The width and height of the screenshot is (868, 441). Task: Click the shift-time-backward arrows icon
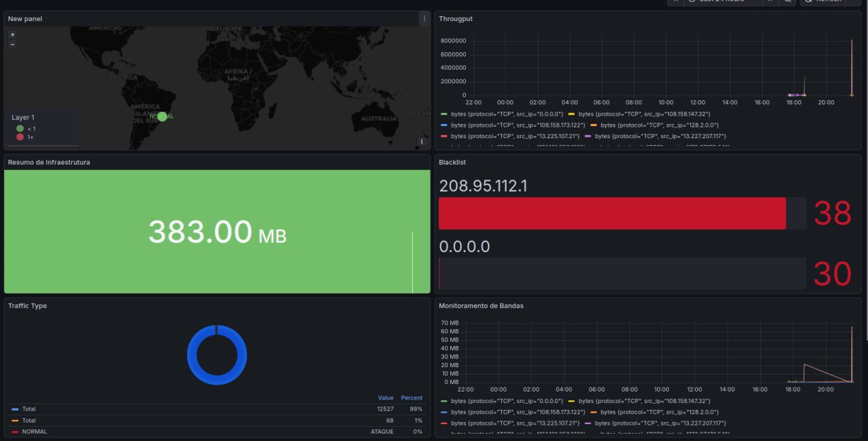675,1
